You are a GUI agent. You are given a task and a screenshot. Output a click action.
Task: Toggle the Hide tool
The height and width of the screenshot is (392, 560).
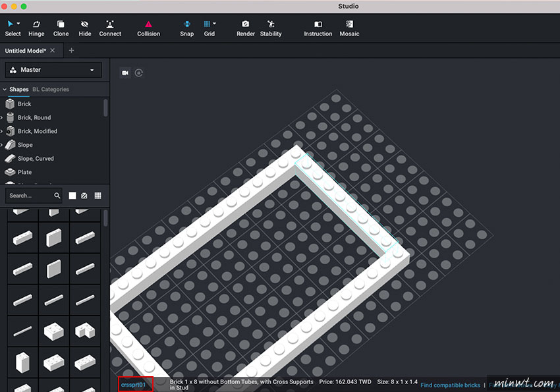(84, 28)
